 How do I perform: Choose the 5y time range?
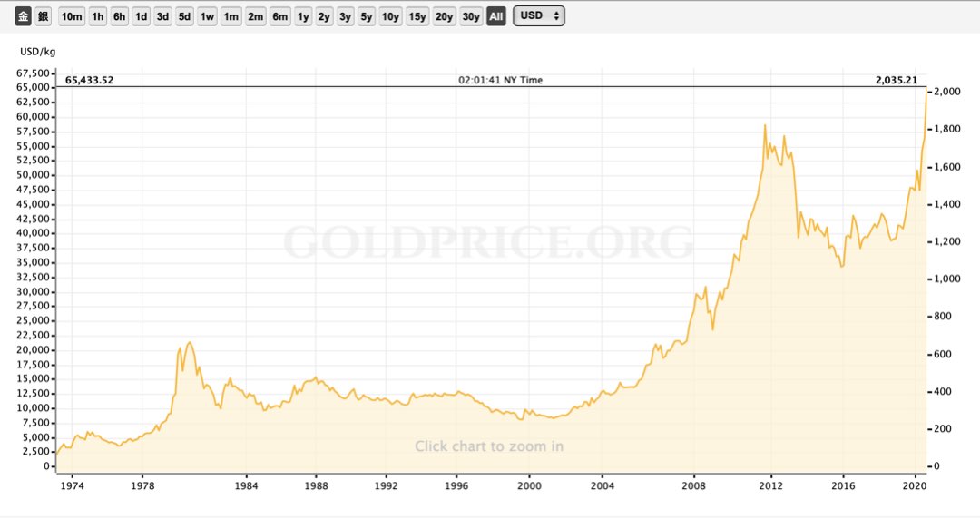click(366, 16)
